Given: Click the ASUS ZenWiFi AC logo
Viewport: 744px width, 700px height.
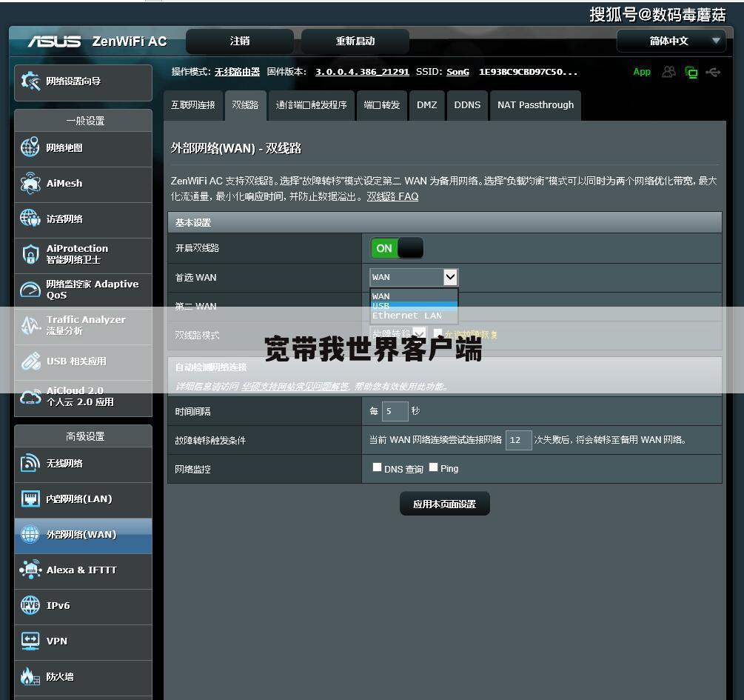Looking at the screenshot, I should point(97,41).
